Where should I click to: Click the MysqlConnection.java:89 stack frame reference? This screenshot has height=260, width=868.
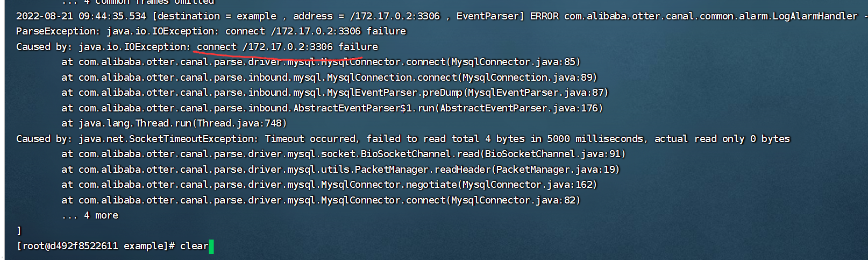tap(529, 78)
